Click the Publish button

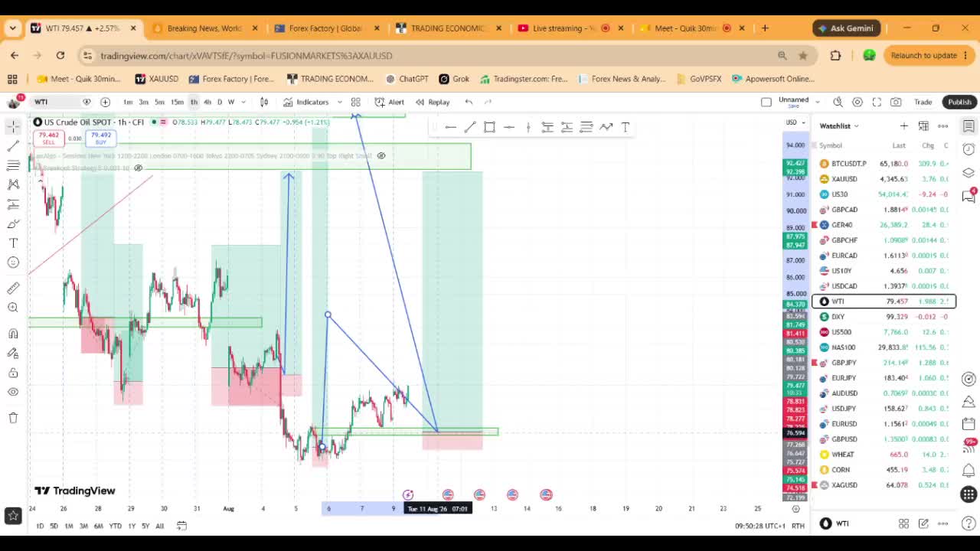pyautogui.click(x=959, y=102)
